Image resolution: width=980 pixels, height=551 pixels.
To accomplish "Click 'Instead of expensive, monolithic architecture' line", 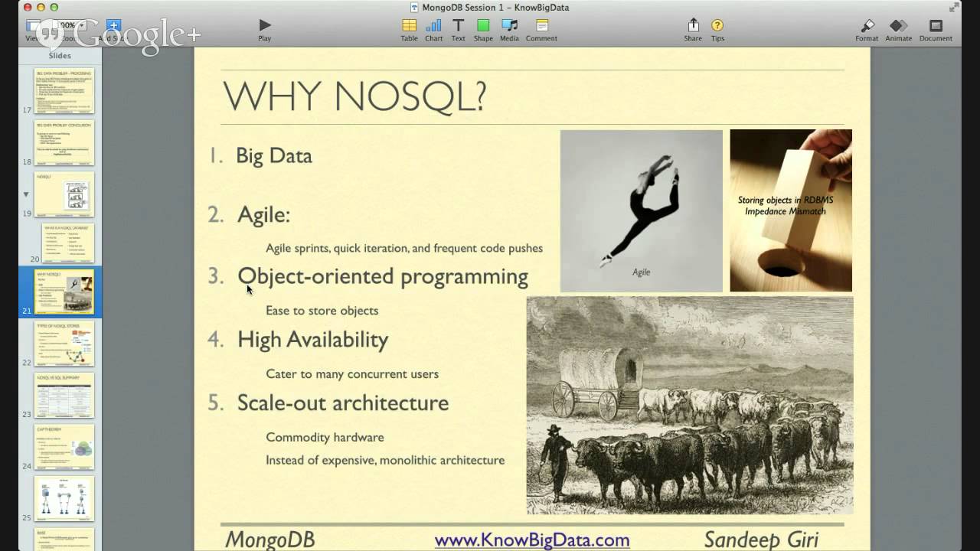I will tap(385, 461).
